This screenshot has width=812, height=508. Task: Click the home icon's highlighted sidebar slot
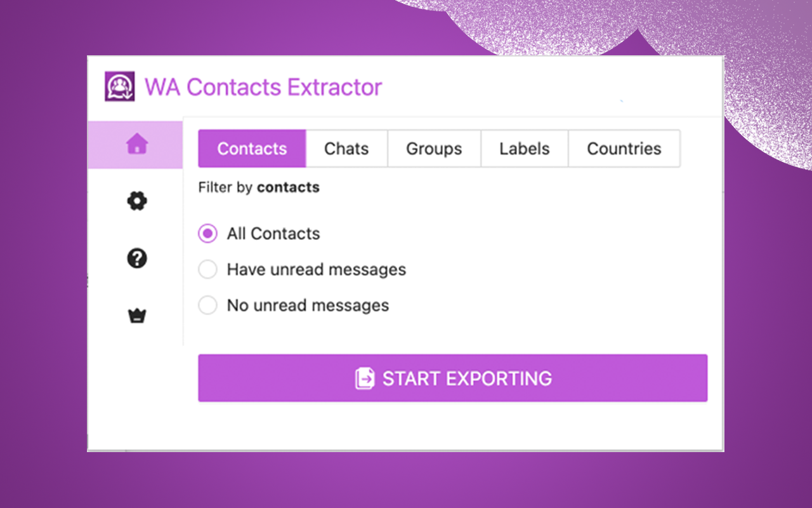pyautogui.click(x=136, y=144)
